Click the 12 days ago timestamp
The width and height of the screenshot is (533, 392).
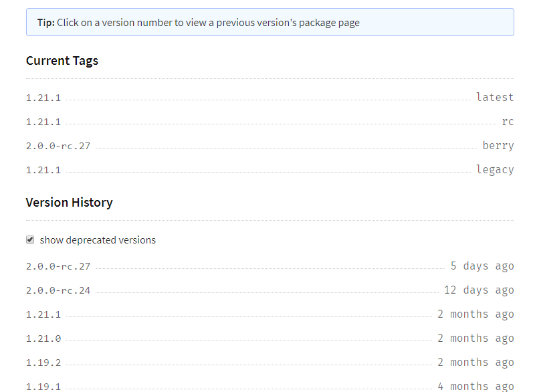point(479,290)
